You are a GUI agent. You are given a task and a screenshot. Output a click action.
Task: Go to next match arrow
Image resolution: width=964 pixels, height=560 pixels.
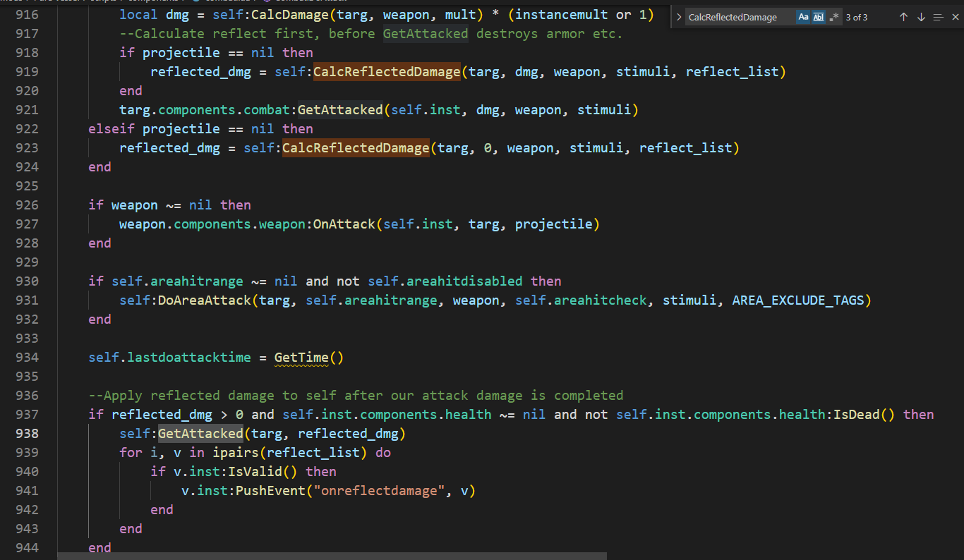921,17
